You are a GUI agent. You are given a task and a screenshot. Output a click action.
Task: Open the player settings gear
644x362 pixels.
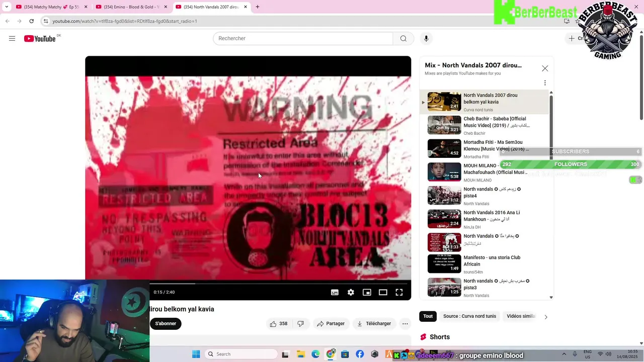[x=351, y=292]
